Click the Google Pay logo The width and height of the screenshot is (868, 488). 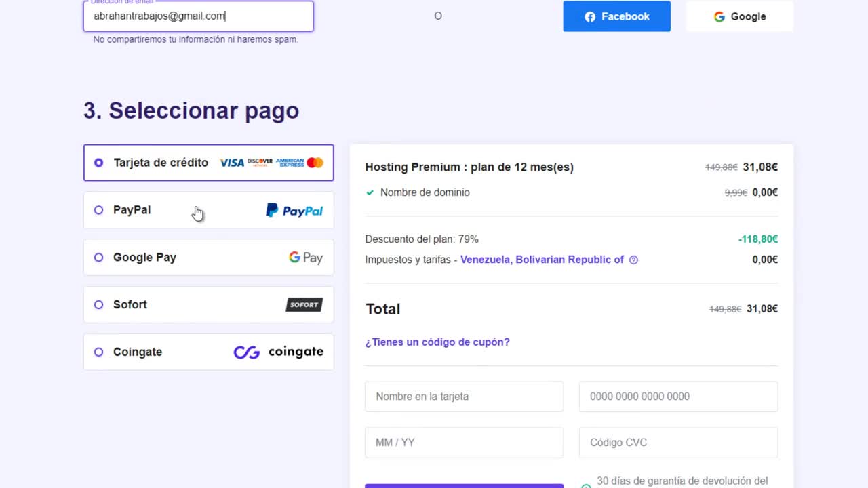(x=306, y=258)
